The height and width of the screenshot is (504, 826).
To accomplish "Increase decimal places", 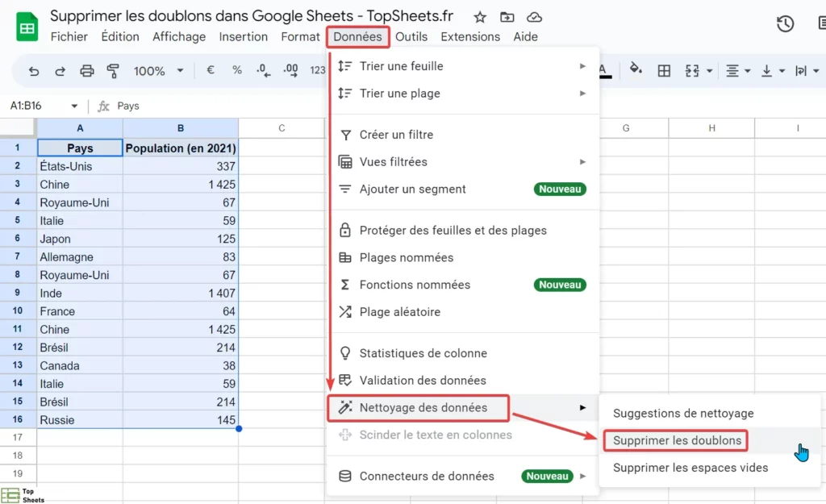I will click(x=290, y=71).
